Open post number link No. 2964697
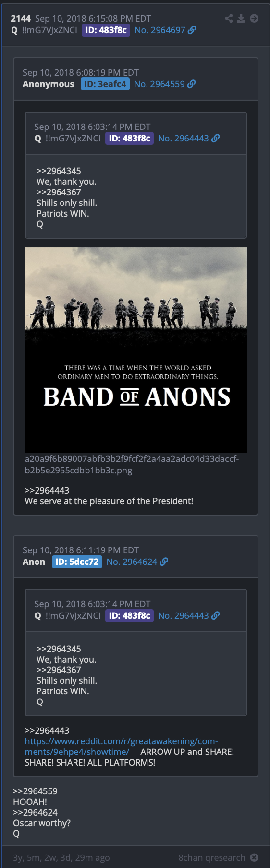This screenshot has height=868, width=270. (160, 30)
